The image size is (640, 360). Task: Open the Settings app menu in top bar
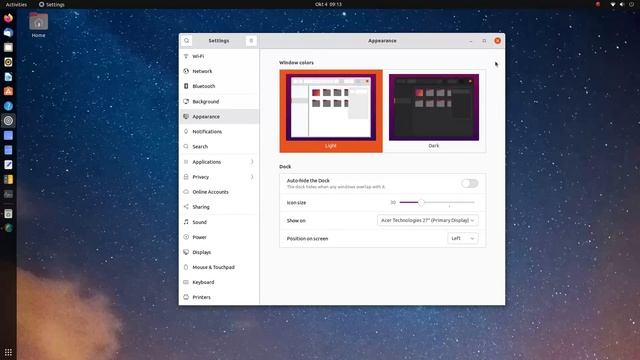click(x=51, y=4)
